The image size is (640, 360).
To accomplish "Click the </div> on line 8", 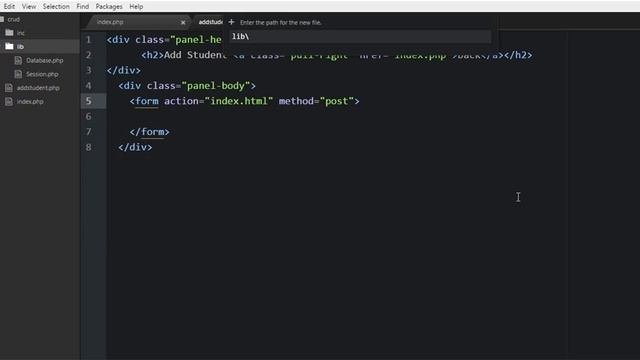I will [x=135, y=147].
